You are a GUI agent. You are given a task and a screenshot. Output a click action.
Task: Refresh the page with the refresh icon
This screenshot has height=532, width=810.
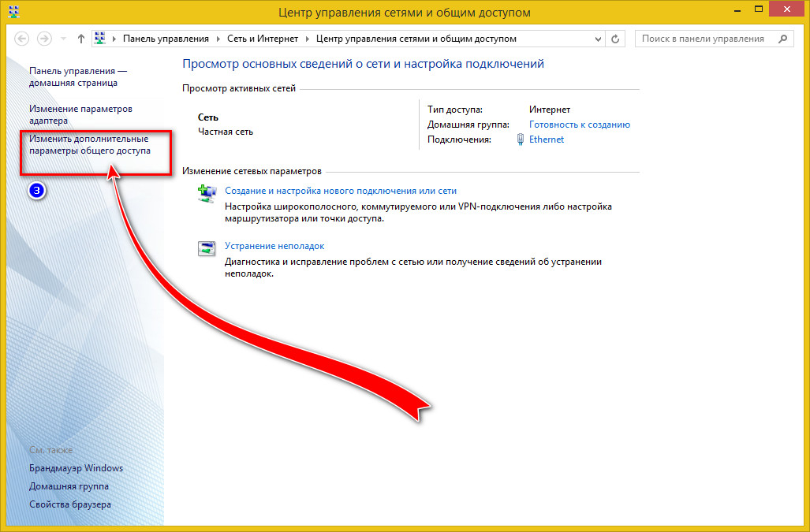615,39
